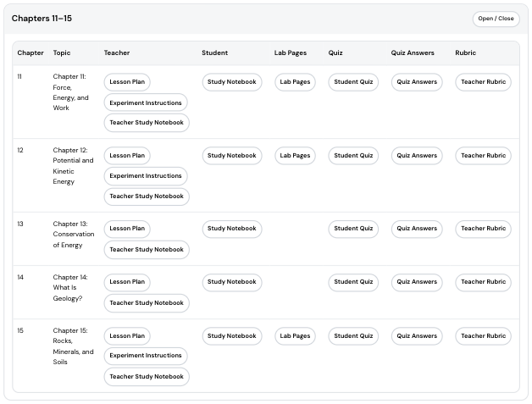Image resolution: width=532 pixels, height=404 pixels.
Task: Toggle the Chapters 11–15 Open / Close button
Action: click(x=496, y=19)
